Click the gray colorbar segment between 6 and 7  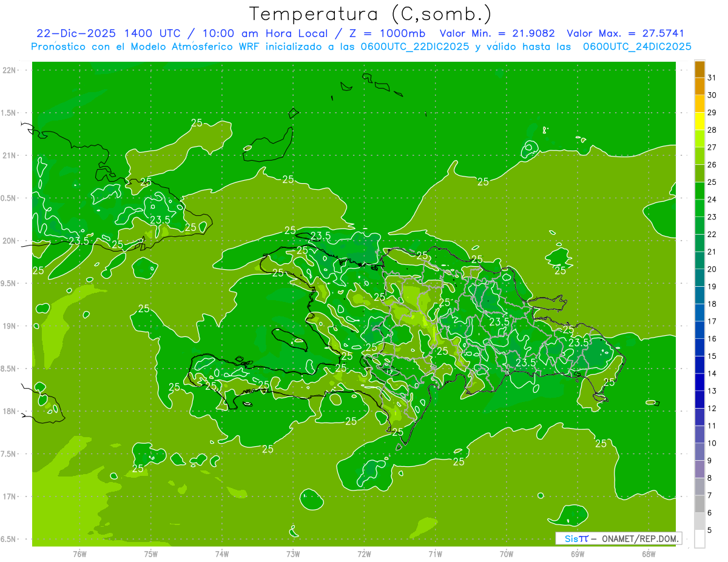[699, 504]
